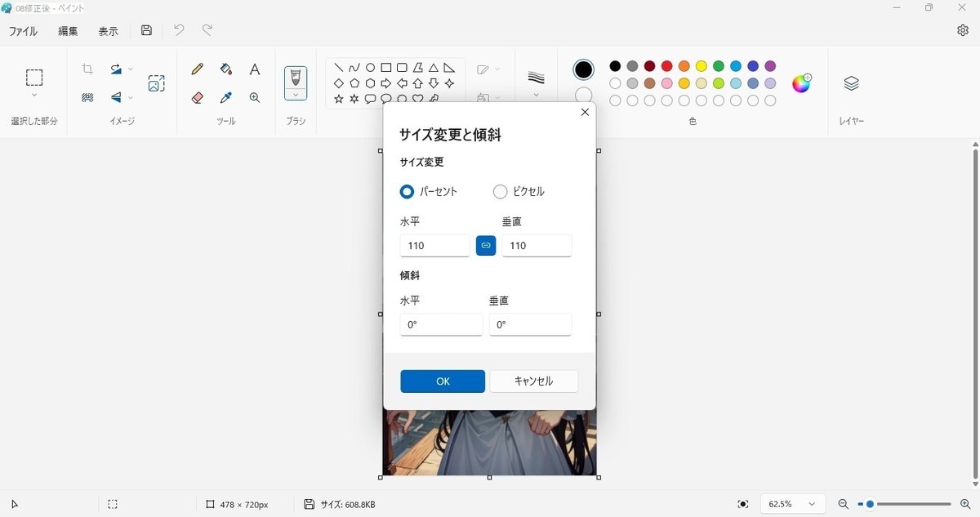Select the Brush tool
This screenshot has width=980, height=517.
click(296, 78)
